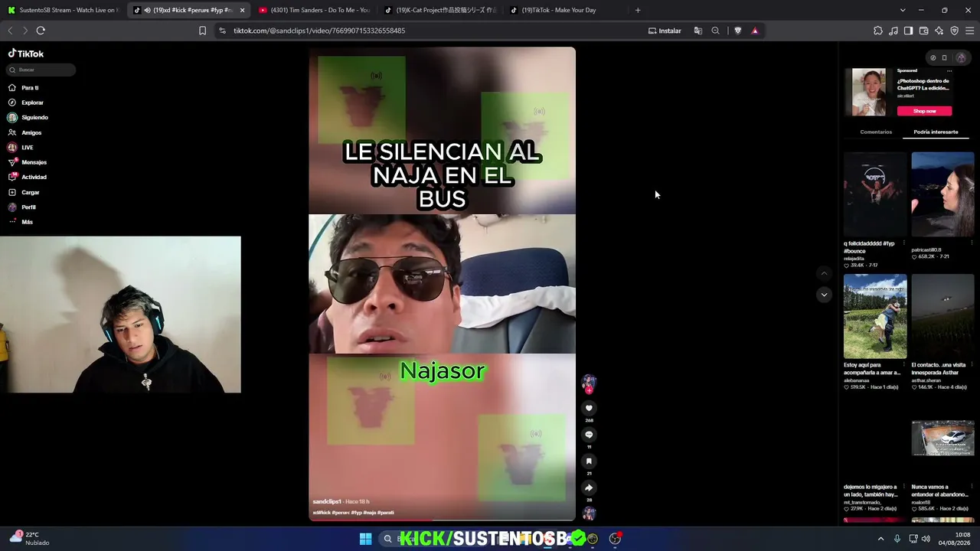Open the Leo AI sparkle icon
This screenshot has width=980, height=551.
click(x=939, y=31)
